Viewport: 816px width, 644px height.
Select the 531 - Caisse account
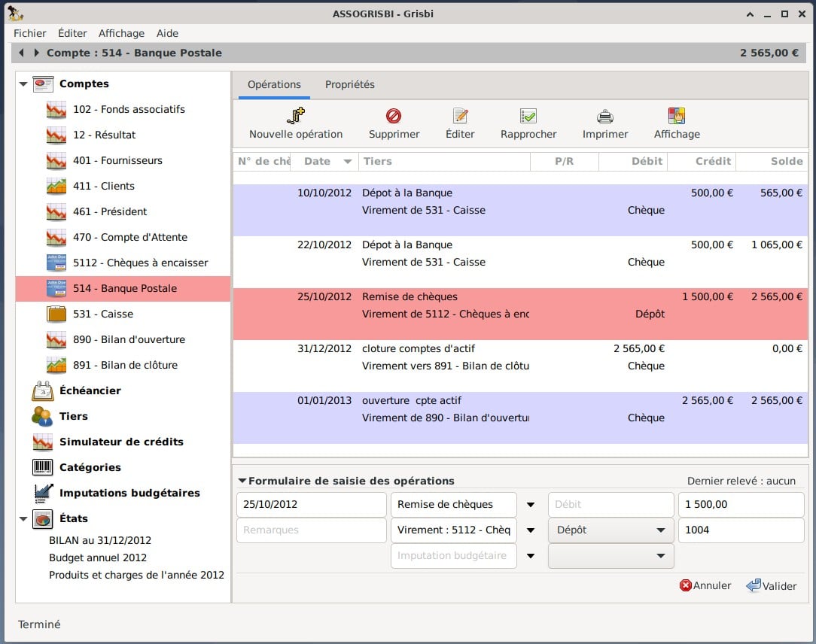tap(102, 314)
